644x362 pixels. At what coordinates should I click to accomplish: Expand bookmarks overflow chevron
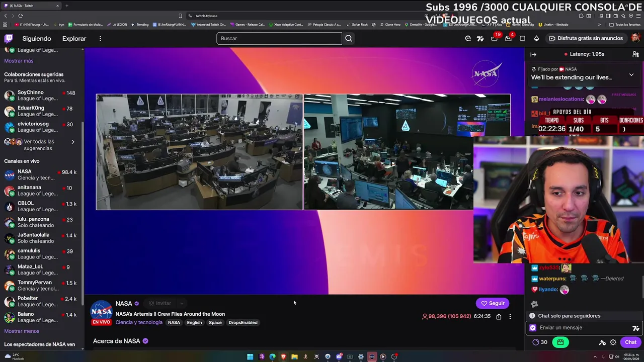point(599,25)
